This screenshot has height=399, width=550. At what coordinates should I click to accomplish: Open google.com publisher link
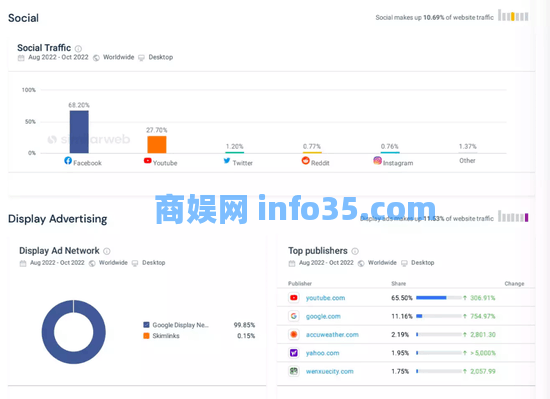tap(323, 316)
